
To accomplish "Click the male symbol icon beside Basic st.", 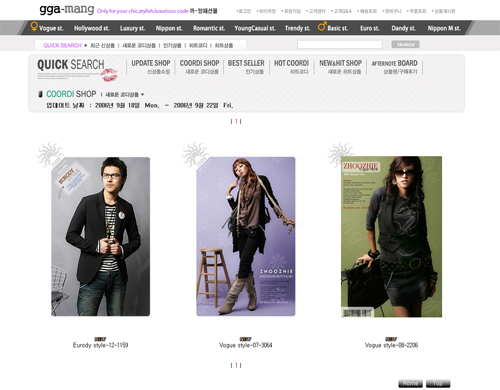I will 322,26.
